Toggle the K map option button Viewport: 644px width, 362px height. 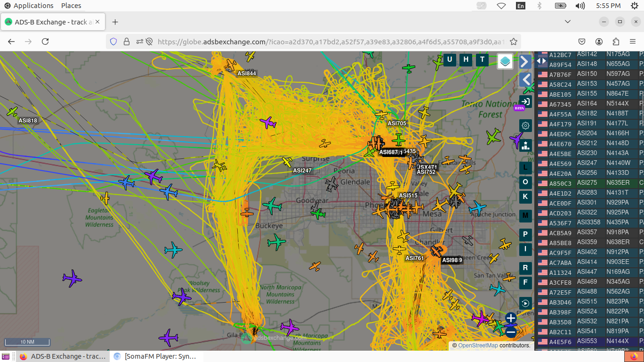[x=525, y=197]
